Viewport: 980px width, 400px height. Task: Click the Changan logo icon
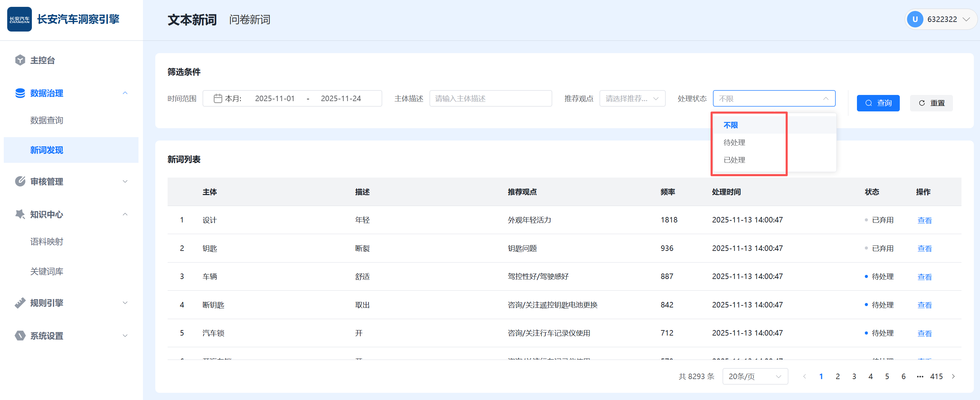(x=20, y=19)
